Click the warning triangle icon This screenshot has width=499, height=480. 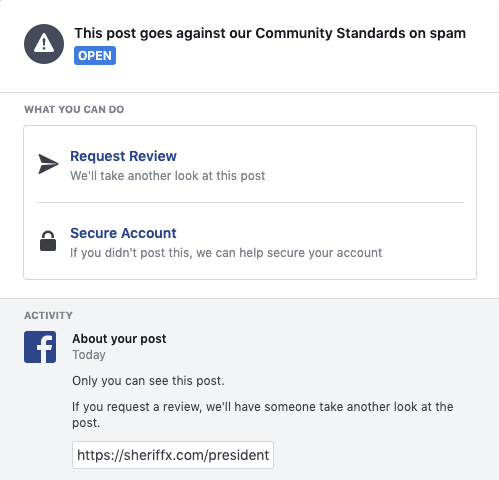point(44,44)
